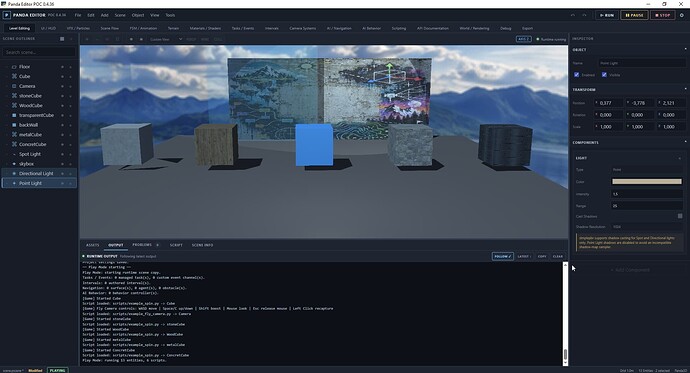
Task: Click the WoodCube object type icon
Action: tap(14, 106)
